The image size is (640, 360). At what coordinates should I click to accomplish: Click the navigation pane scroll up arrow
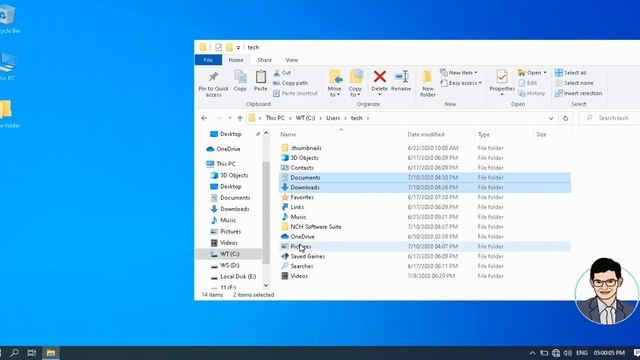point(266,133)
